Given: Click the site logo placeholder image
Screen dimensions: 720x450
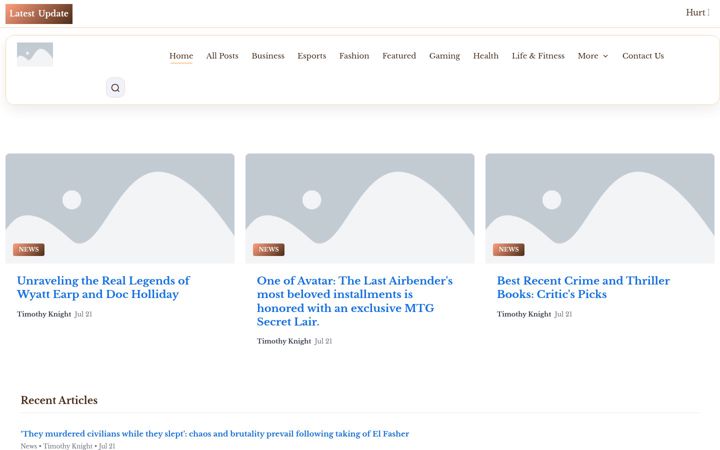Looking at the screenshot, I should click(35, 55).
